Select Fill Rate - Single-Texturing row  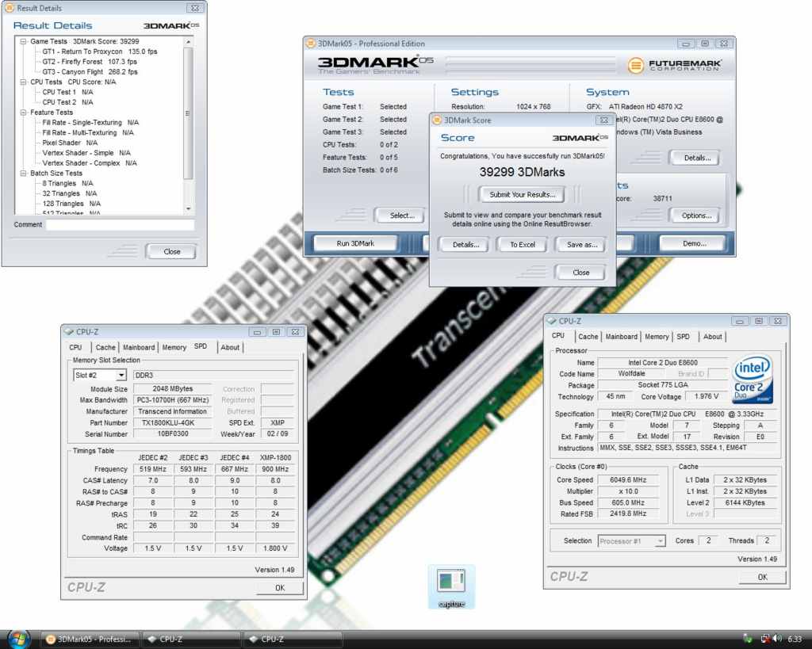click(x=90, y=123)
